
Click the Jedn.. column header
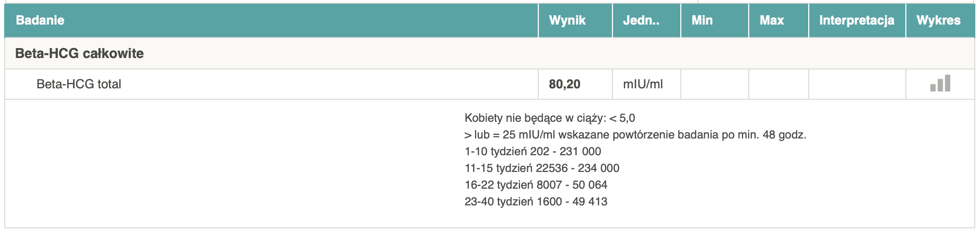coord(641,20)
